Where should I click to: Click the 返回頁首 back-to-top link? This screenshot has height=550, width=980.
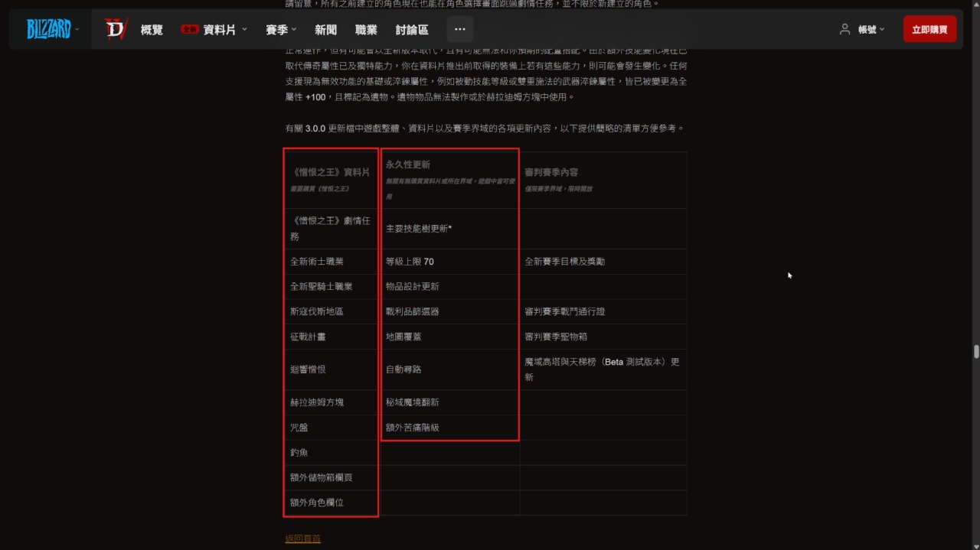click(302, 539)
